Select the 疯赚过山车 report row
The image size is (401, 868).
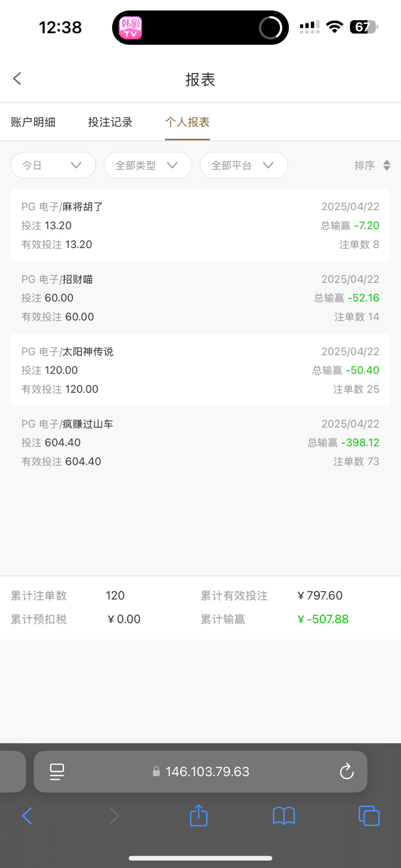click(x=200, y=442)
